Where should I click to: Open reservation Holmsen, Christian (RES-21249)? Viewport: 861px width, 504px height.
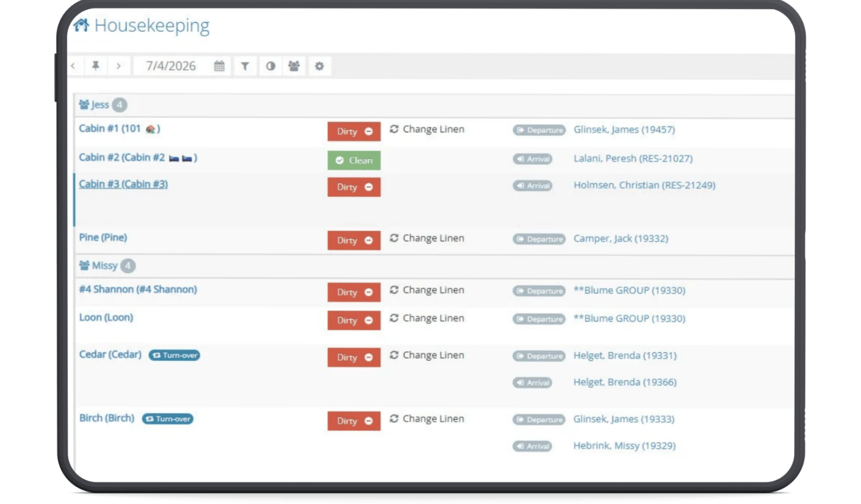click(x=645, y=185)
